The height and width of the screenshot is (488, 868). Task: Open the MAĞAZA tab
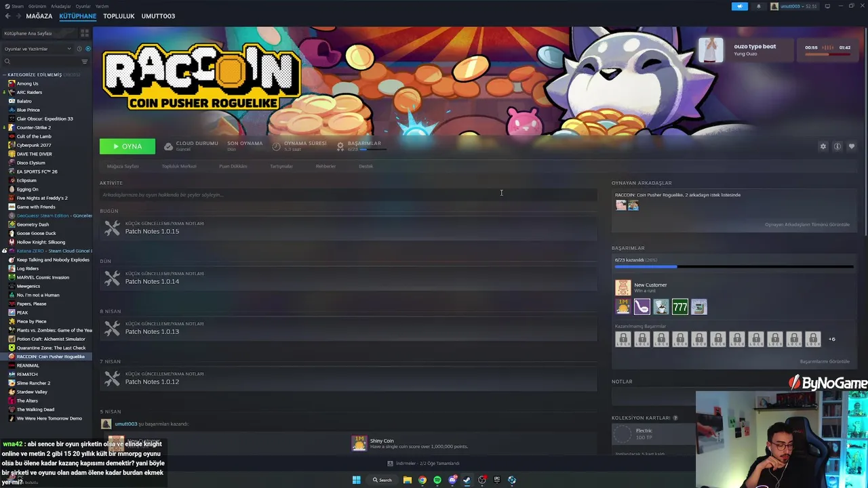pos(39,16)
